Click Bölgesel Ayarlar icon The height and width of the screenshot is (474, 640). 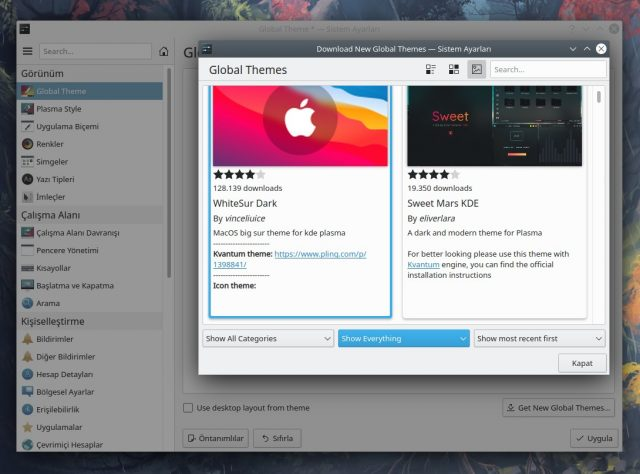pyautogui.click(x=27, y=392)
